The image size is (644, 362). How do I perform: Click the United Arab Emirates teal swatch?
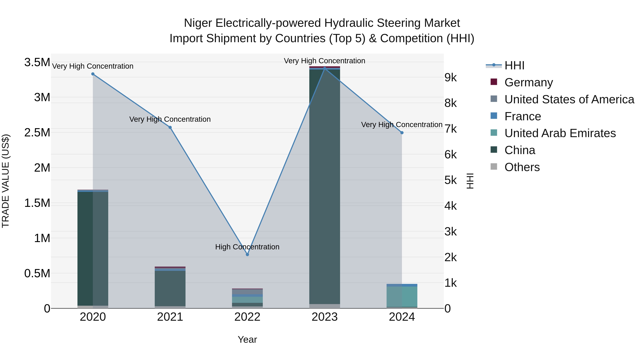[494, 133]
